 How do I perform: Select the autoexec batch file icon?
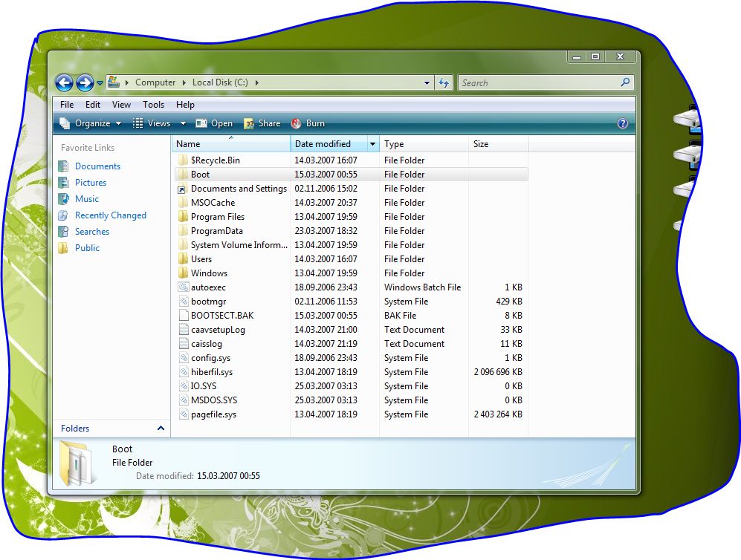(x=184, y=287)
